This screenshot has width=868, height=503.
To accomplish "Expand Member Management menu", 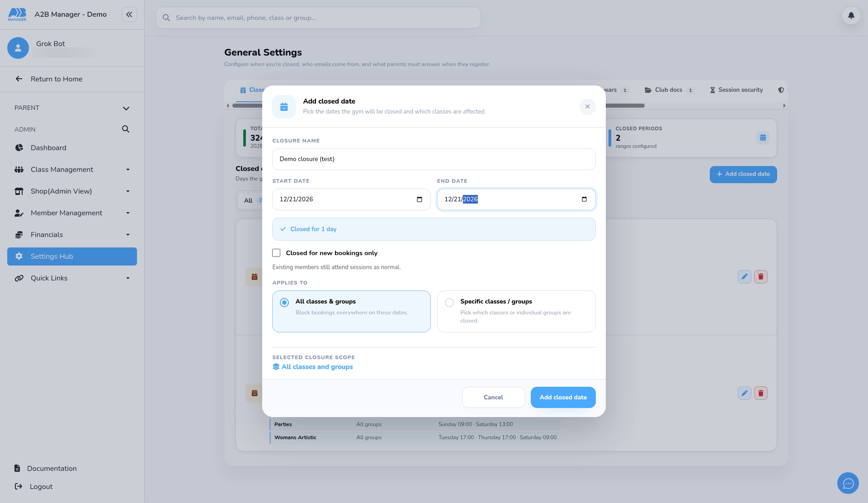I will coord(72,213).
